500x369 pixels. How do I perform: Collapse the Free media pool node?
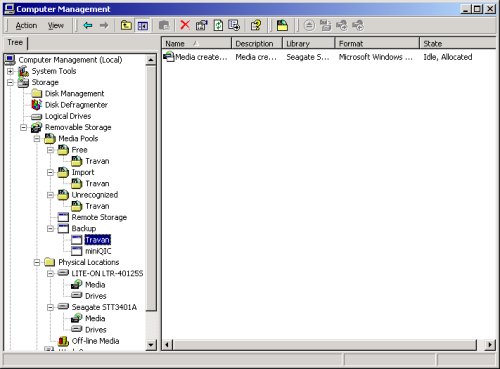50,150
